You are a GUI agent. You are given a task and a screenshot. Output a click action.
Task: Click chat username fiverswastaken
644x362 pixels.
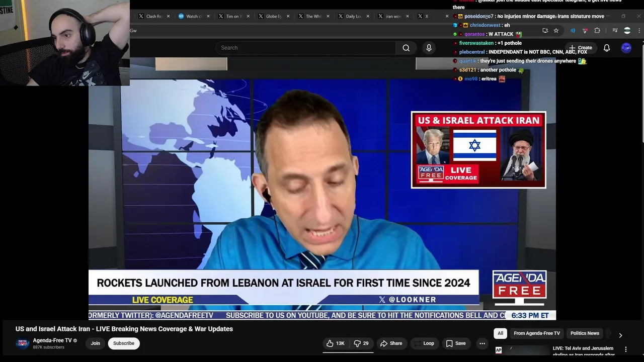[x=476, y=43]
